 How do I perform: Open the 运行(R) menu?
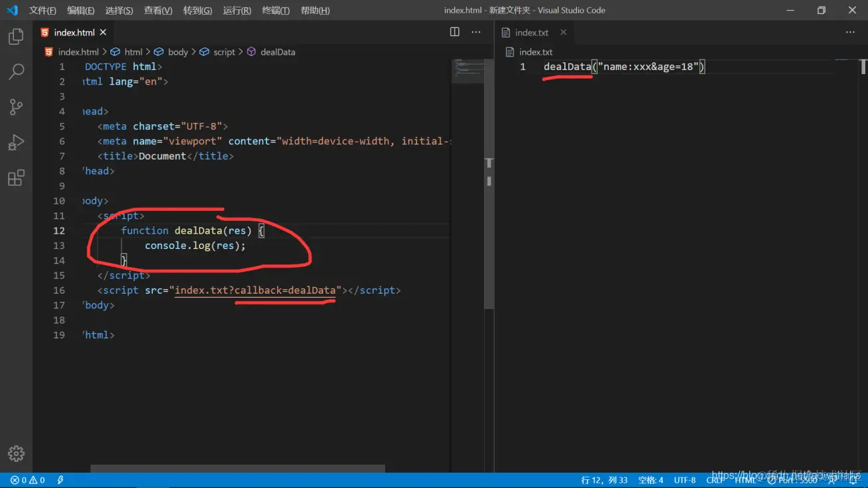tap(237, 11)
